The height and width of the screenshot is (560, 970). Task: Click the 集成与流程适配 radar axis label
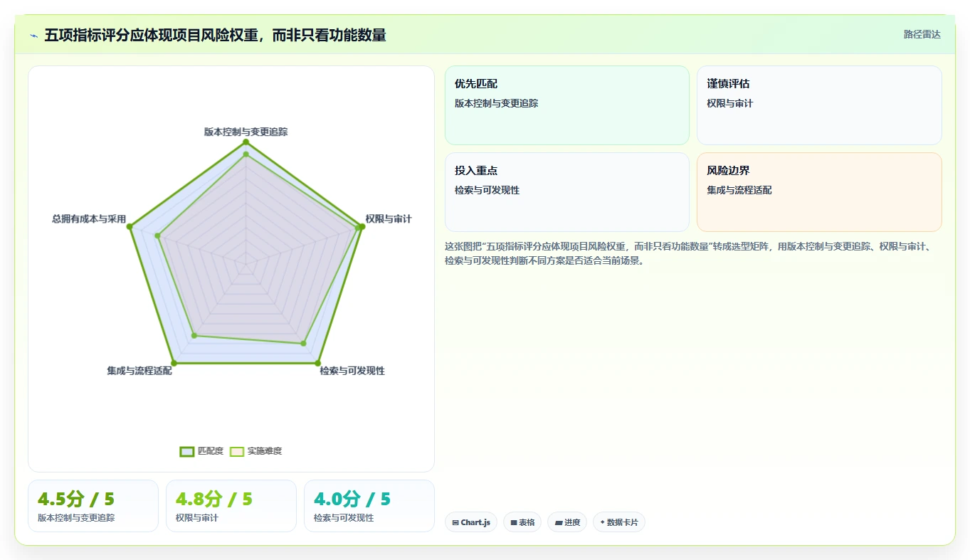coord(139,371)
